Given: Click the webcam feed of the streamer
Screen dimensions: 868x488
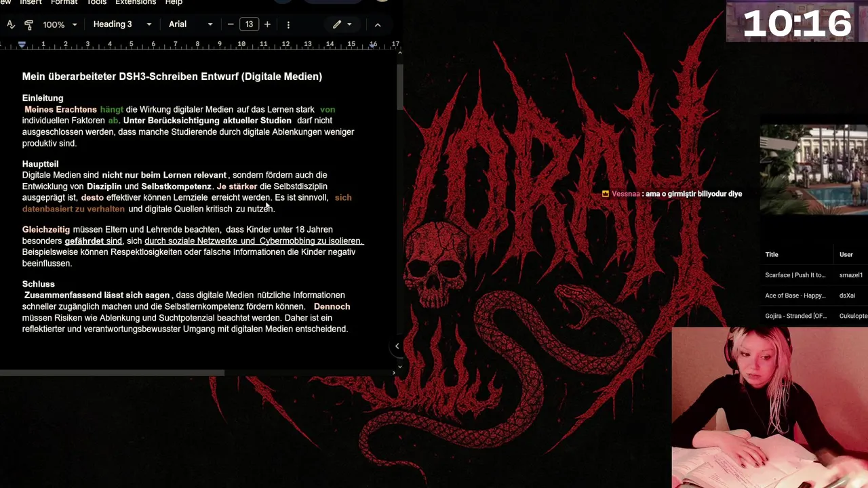Looking at the screenshot, I should (x=770, y=408).
